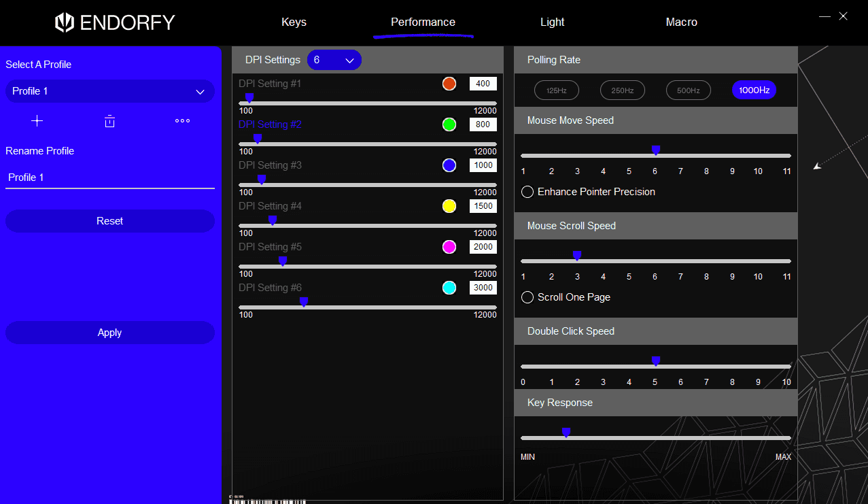Click the Mouse Move Speed slider handle
The height and width of the screenshot is (504, 868).
click(x=656, y=151)
